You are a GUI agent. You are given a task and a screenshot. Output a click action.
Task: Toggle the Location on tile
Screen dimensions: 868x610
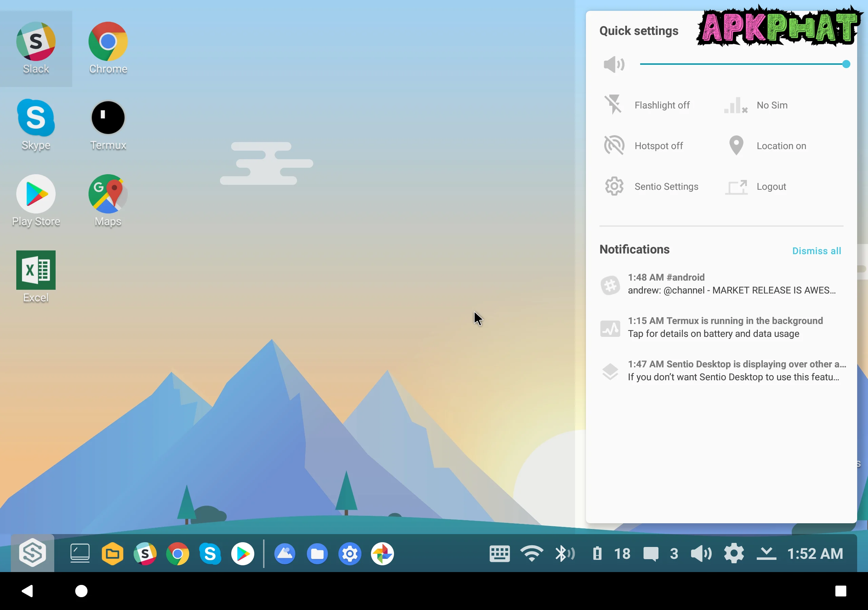(x=767, y=146)
